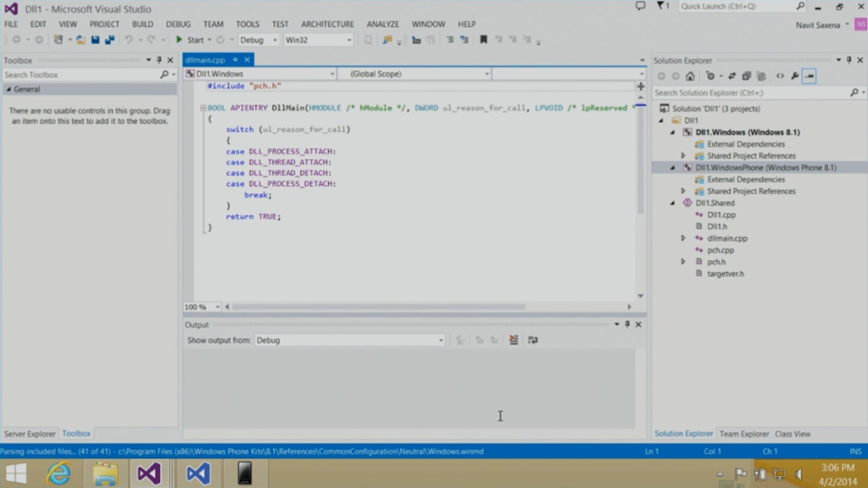The width and height of the screenshot is (868, 488).
Task: Switch to the Server Explorer tab
Action: coord(30,434)
